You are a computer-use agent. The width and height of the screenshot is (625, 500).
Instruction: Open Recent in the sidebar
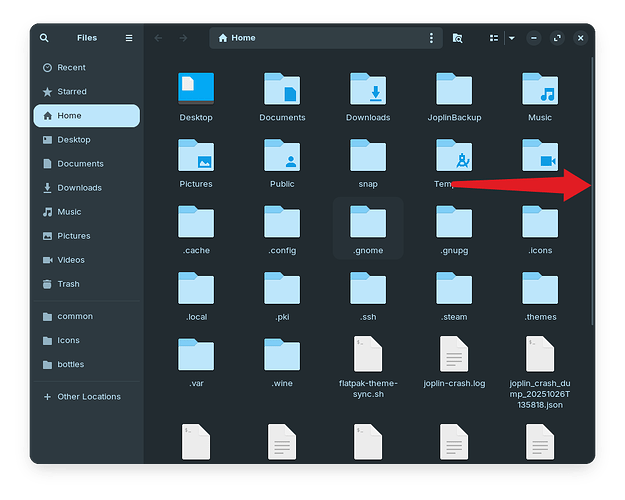pyautogui.click(x=71, y=68)
